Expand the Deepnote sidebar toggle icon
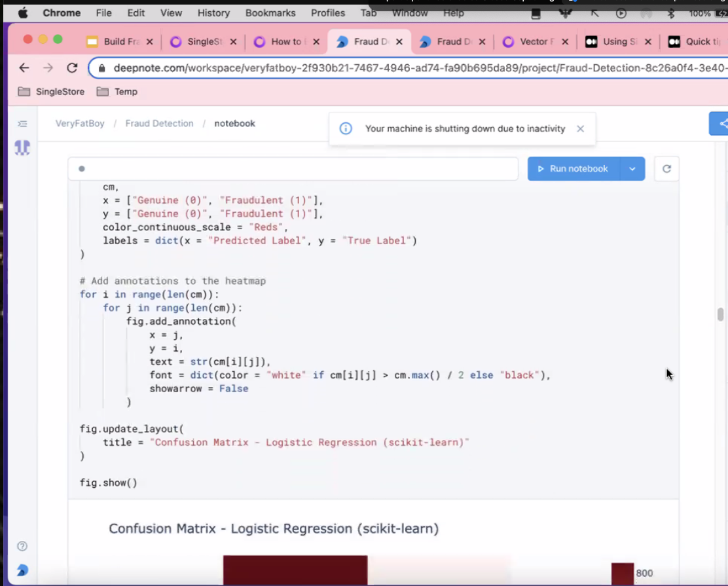Viewport: 728px width, 586px height. point(22,124)
